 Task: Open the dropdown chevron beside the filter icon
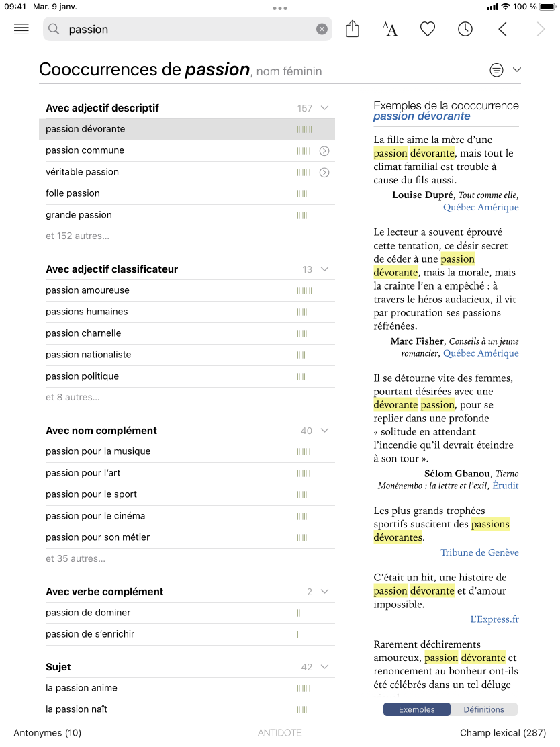click(x=516, y=70)
